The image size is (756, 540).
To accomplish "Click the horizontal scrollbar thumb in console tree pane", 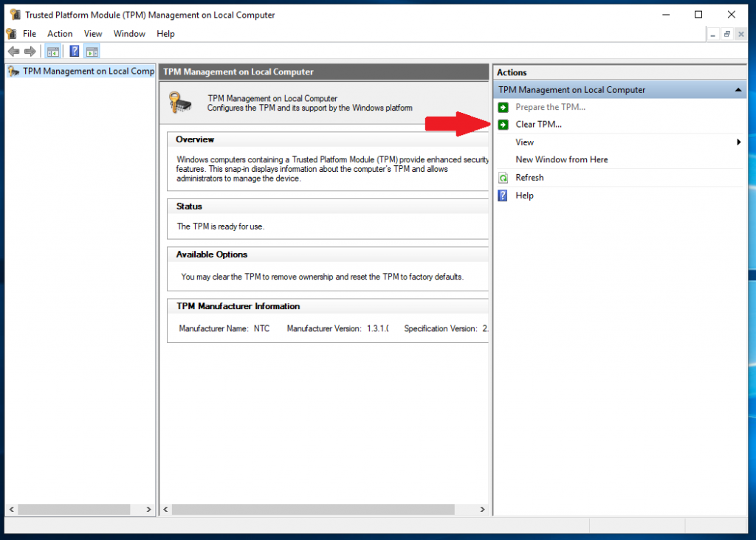I will point(74,509).
